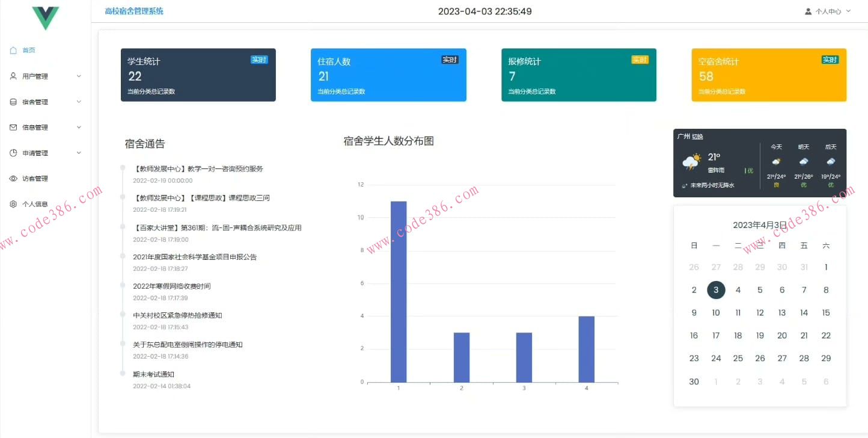Click 高校宿舍管理系统 in the header
The height and width of the screenshot is (438, 868).
pyautogui.click(x=133, y=11)
